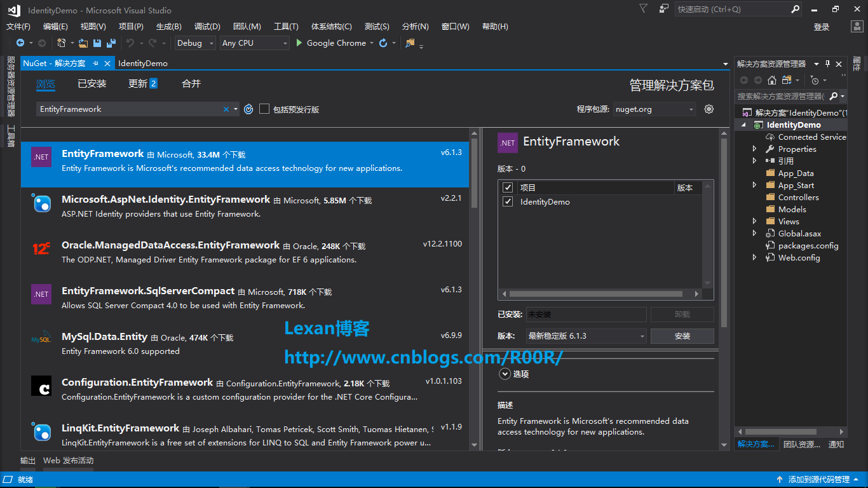Switch to the Consolidate tab

pos(191,84)
